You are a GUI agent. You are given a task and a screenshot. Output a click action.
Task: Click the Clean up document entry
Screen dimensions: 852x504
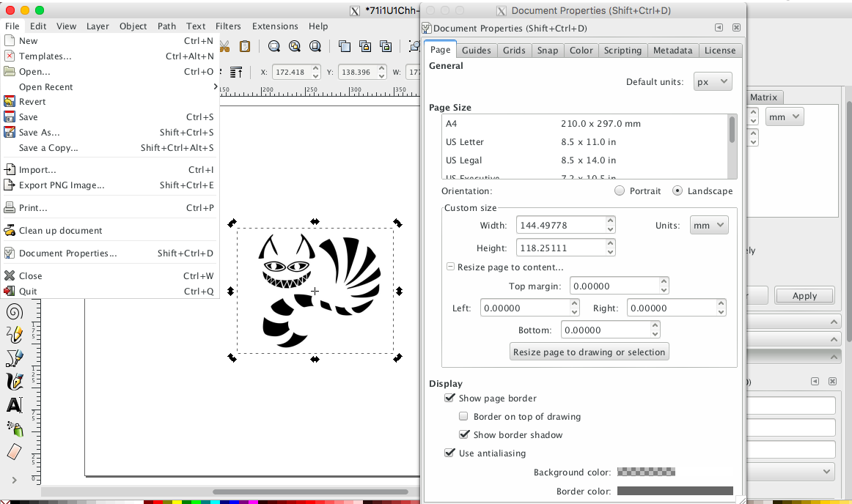(110, 230)
